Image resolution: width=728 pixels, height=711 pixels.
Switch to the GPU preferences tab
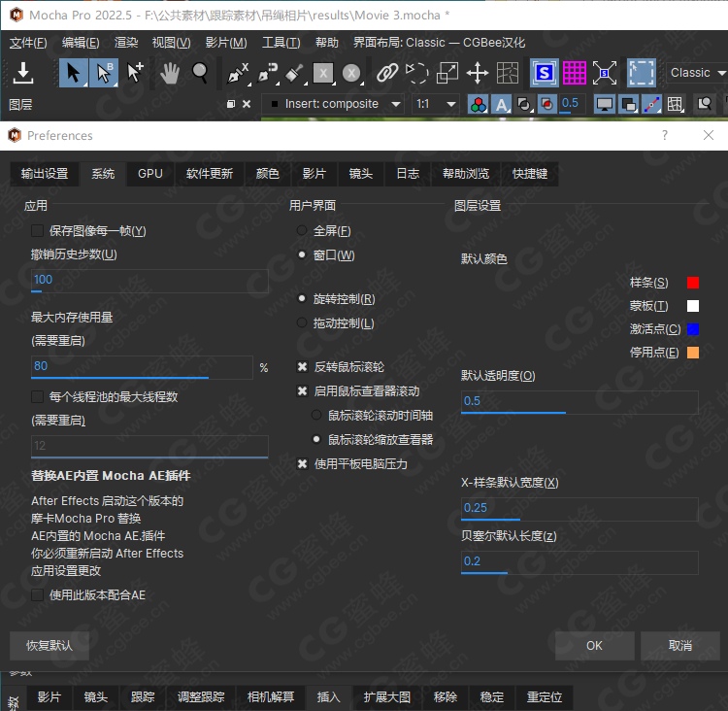(x=149, y=174)
